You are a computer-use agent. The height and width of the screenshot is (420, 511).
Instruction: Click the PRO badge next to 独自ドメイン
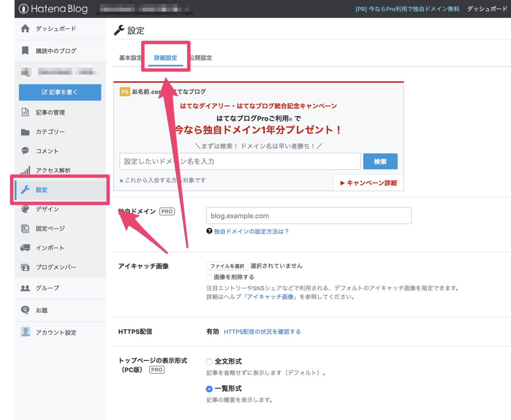[x=167, y=211]
